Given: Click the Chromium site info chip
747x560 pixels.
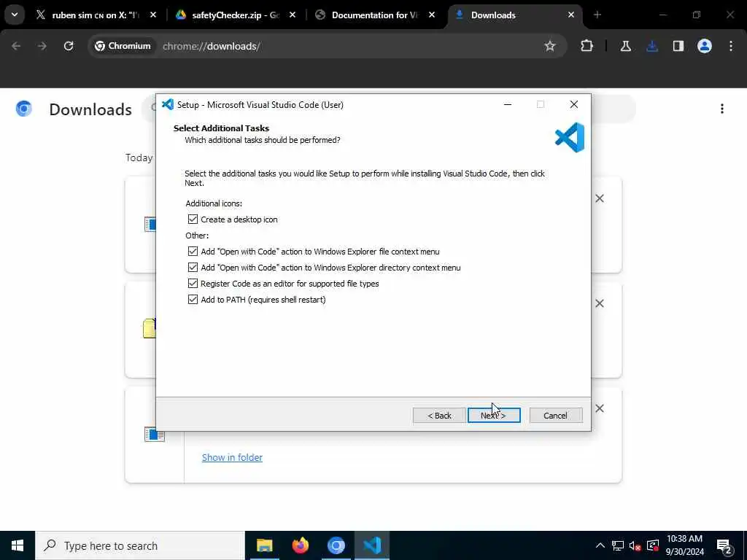Looking at the screenshot, I should tap(123, 46).
